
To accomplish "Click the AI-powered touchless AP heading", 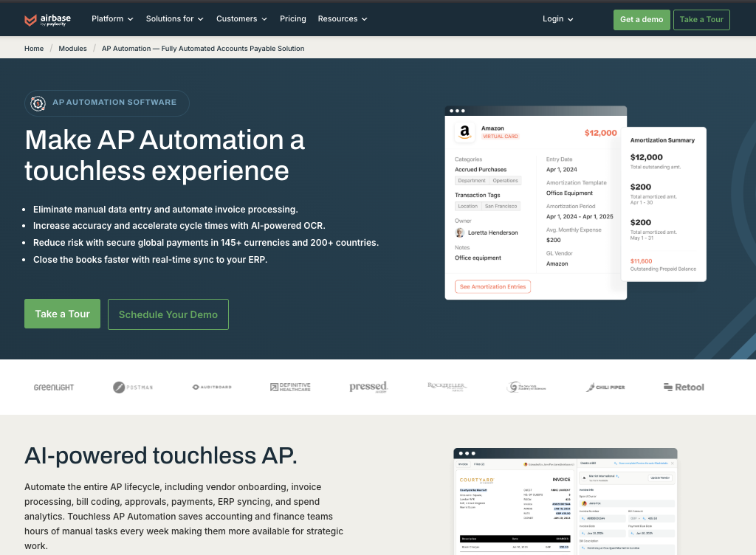I will pos(160,455).
